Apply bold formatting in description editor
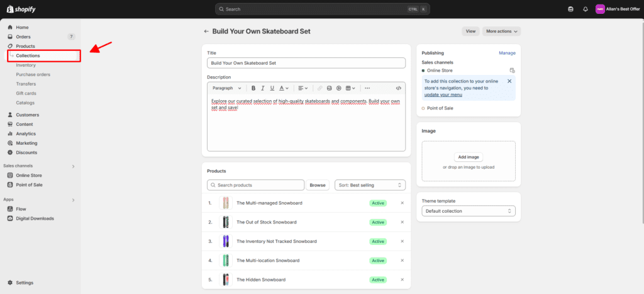 [253, 88]
